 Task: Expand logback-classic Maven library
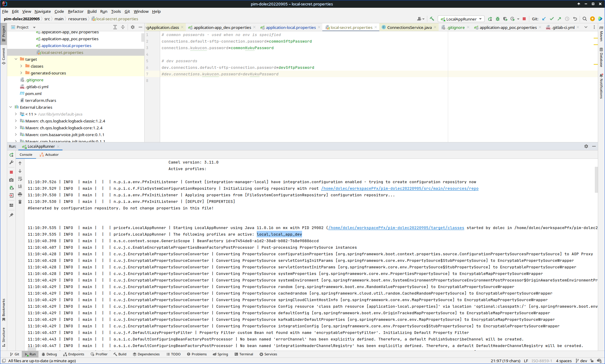tap(16, 121)
